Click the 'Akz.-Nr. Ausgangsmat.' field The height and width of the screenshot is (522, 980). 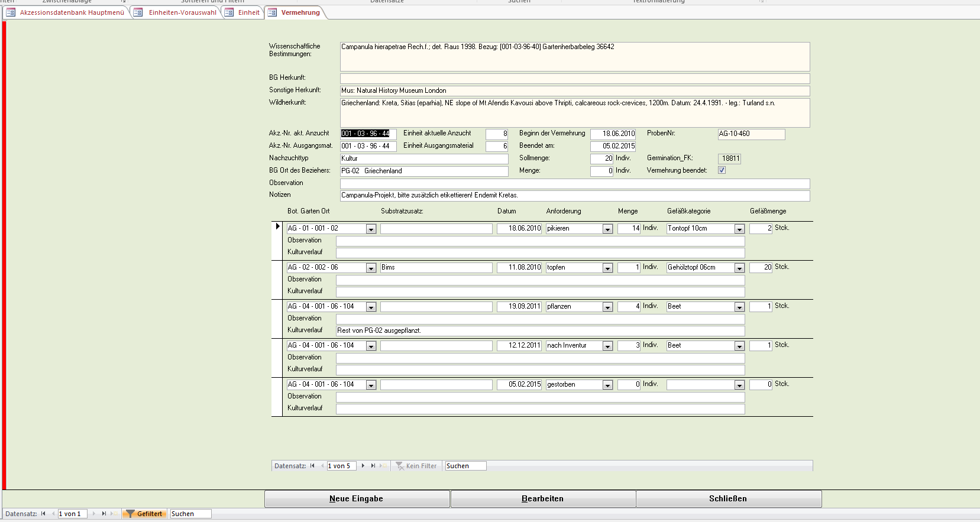368,146
